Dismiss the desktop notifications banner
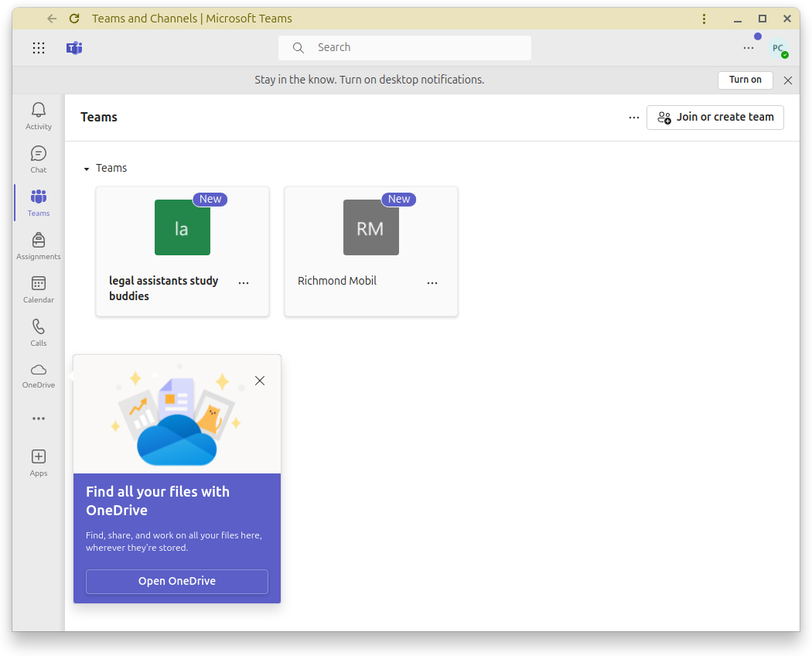This screenshot has height=656, width=812. tap(788, 80)
